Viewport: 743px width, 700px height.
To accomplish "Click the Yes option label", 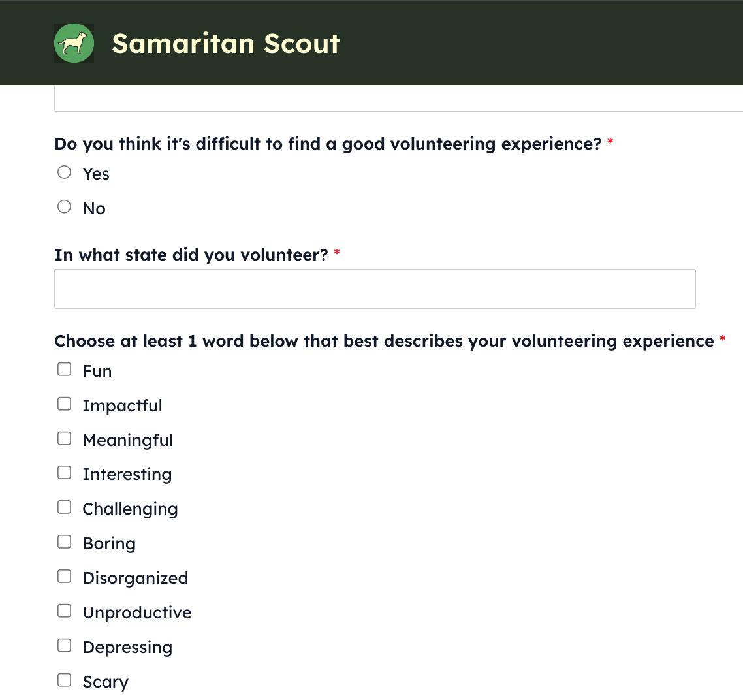I will [96, 174].
